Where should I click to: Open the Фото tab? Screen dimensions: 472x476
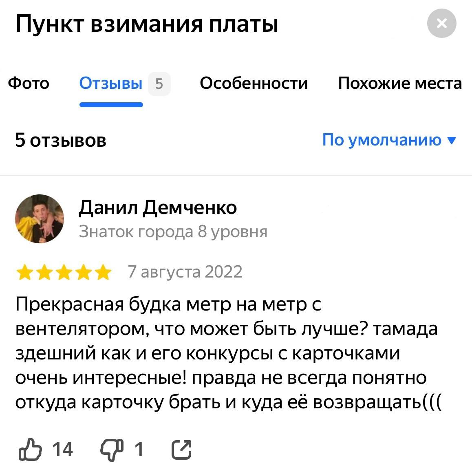click(29, 84)
